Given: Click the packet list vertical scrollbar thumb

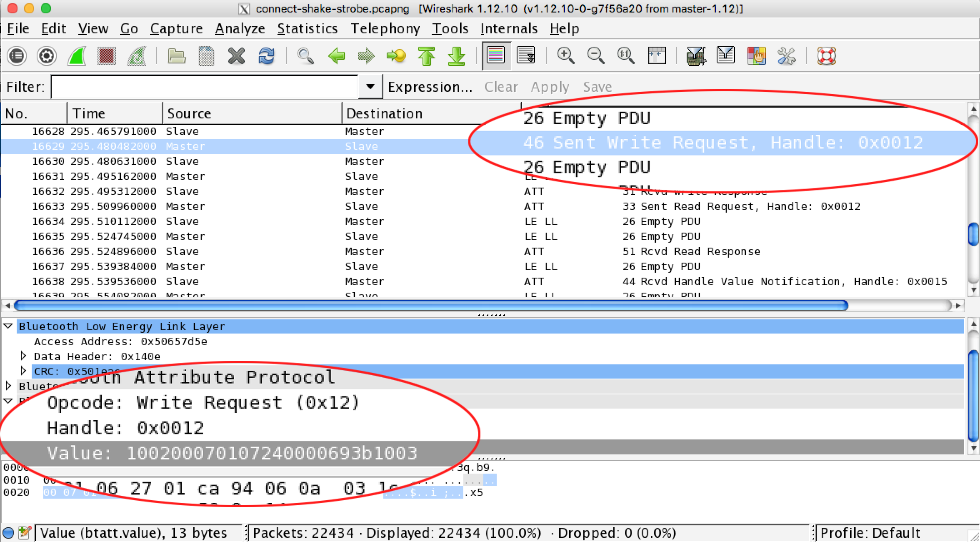Looking at the screenshot, I should (973, 235).
